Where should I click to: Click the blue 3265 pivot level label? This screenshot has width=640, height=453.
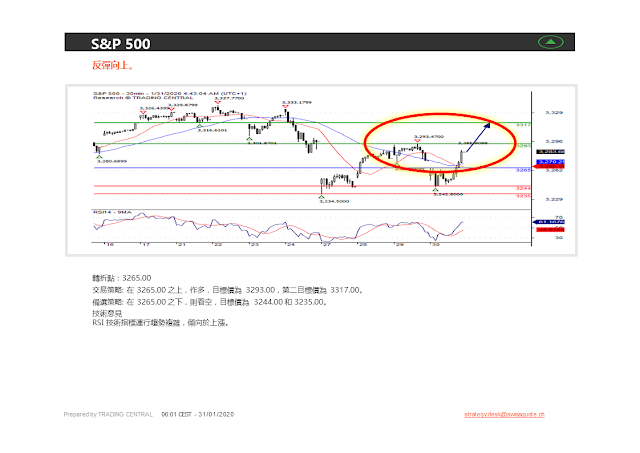pos(523,170)
